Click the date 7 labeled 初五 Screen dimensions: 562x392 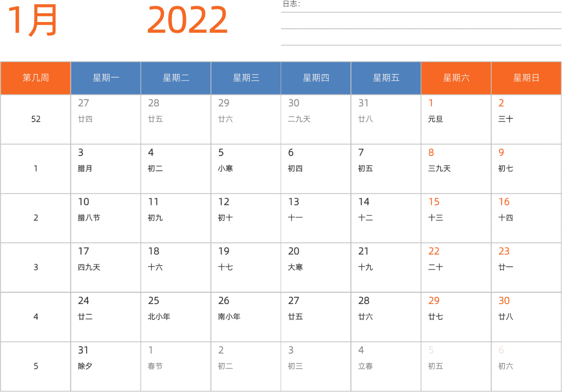pos(386,169)
